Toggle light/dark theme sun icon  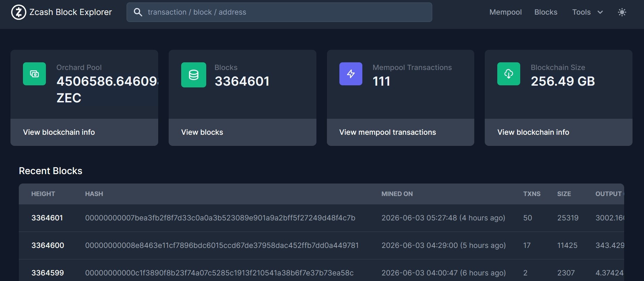tap(622, 12)
